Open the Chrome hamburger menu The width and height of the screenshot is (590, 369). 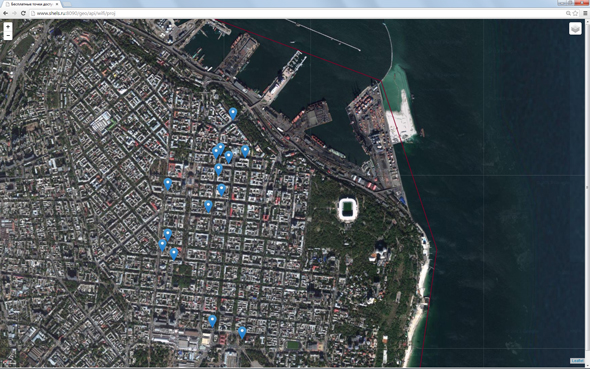[585, 13]
